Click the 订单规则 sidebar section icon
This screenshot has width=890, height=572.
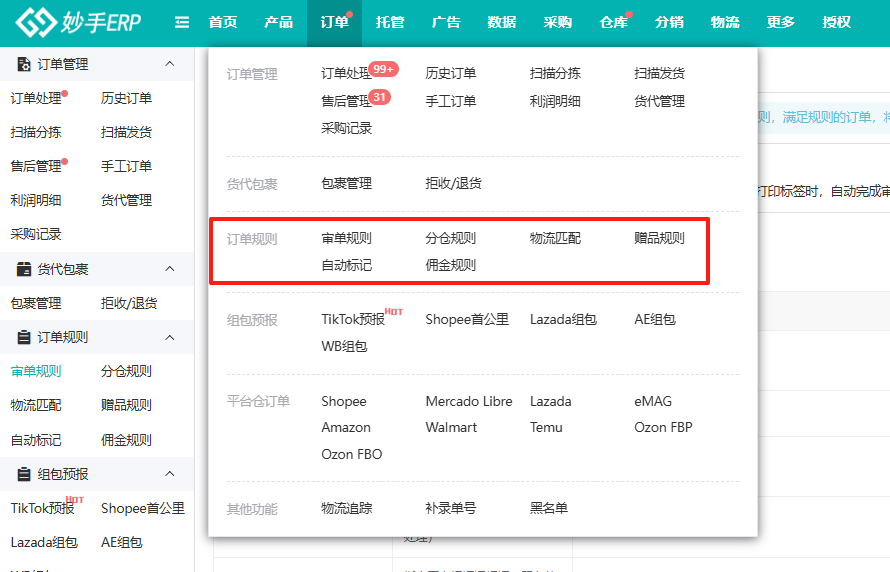pyautogui.click(x=24, y=338)
